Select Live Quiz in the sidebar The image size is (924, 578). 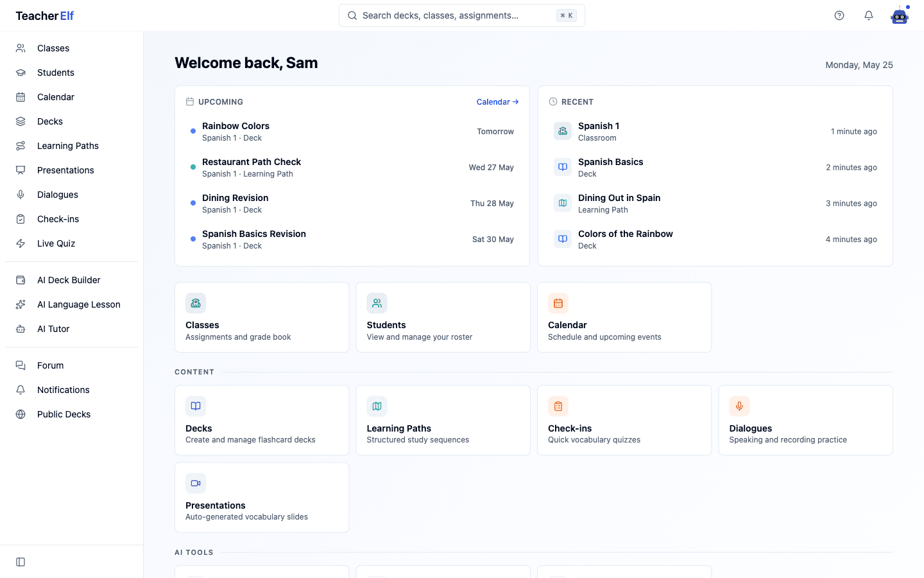tap(72, 243)
